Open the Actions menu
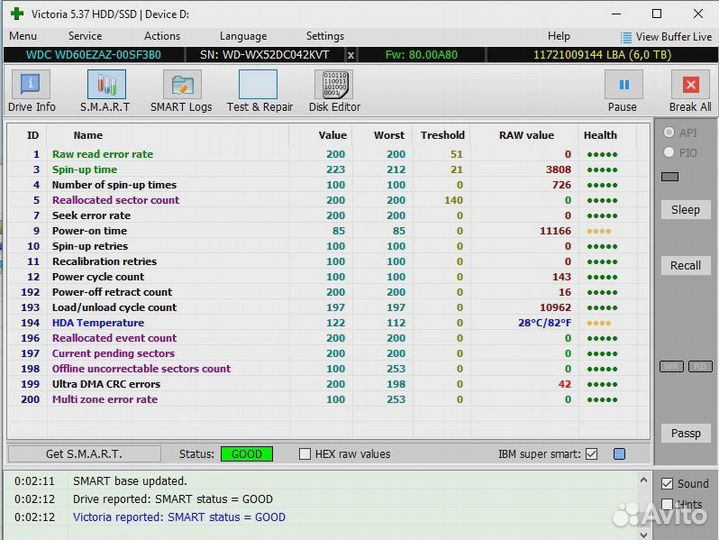Image resolution: width=719 pixels, height=540 pixels. (162, 36)
